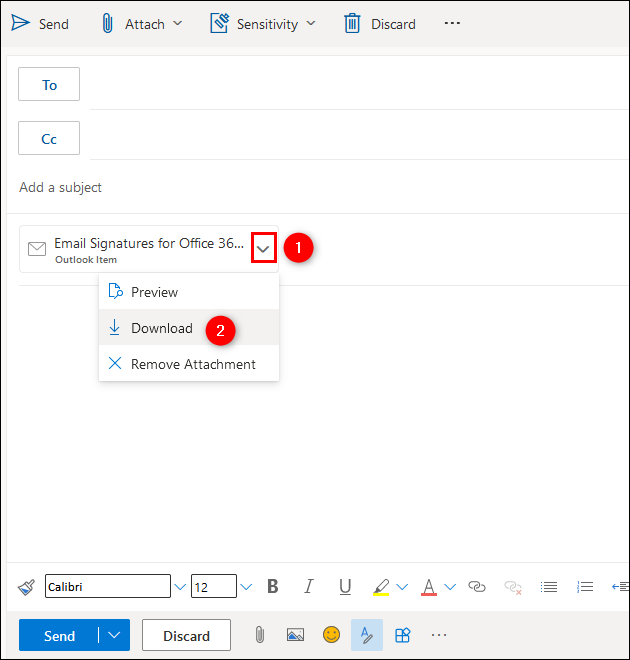The height and width of the screenshot is (660, 630).
Task: Open the Attach dropdown chevron
Action: click(178, 23)
